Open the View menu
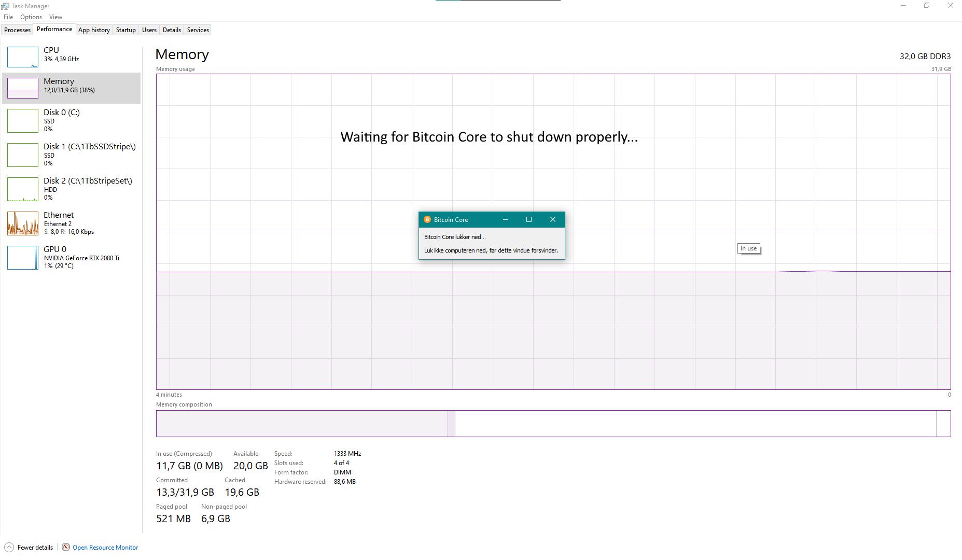Image resolution: width=962 pixels, height=560 pixels. pyautogui.click(x=55, y=17)
